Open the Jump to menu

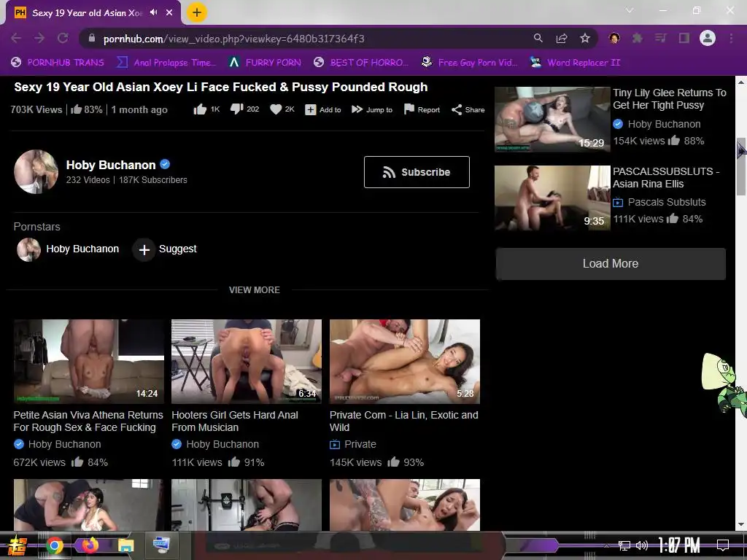click(372, 110)
